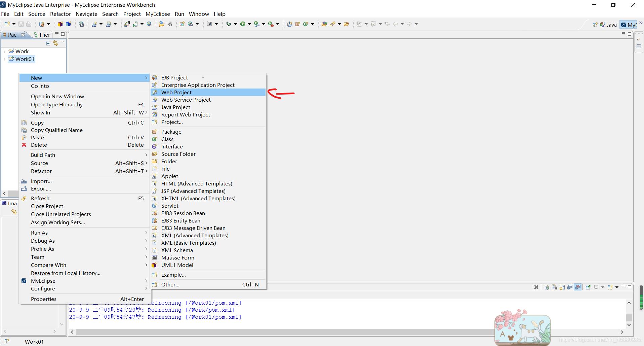Select XML Schema in New submenu

(x=208, y=250)
